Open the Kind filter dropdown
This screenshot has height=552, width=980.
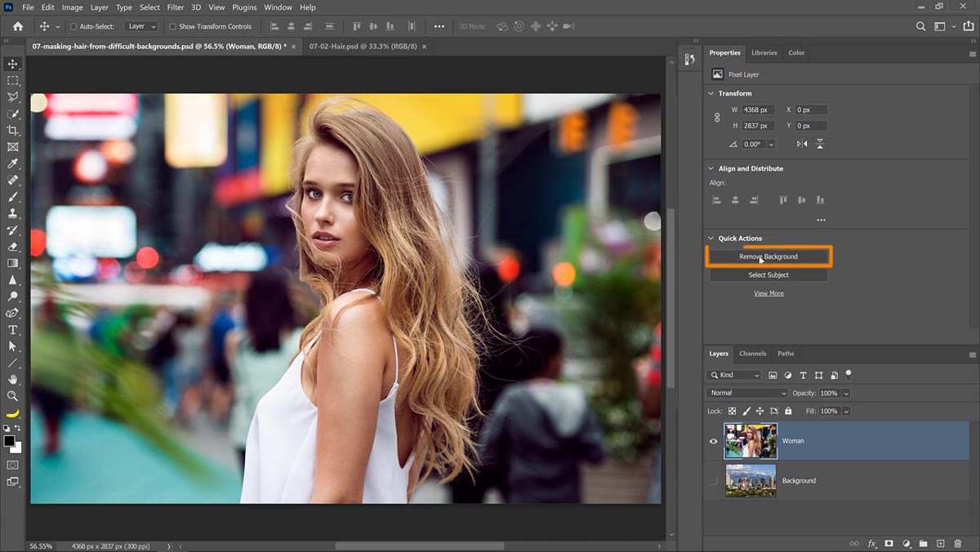tap(734, 375)
